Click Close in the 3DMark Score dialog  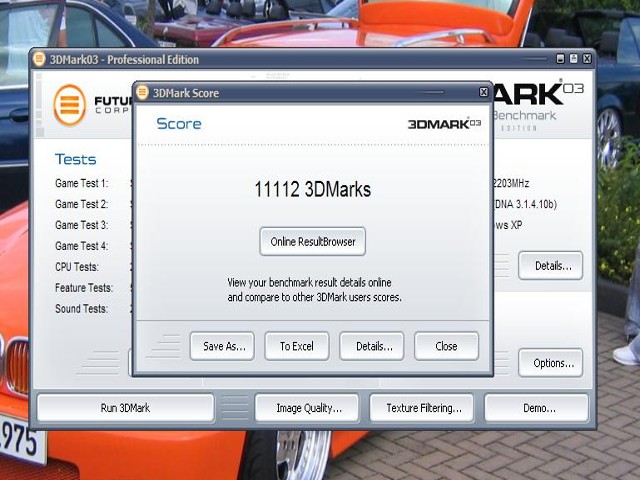pyautogui.click(x=447, y=346)
